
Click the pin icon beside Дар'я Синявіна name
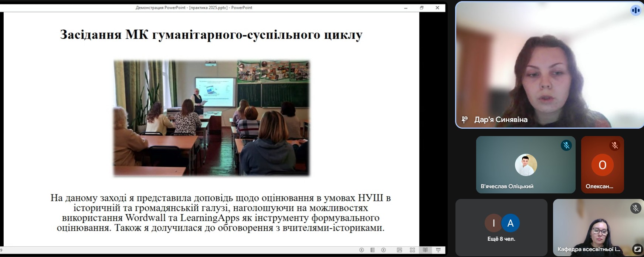[465, 119]
